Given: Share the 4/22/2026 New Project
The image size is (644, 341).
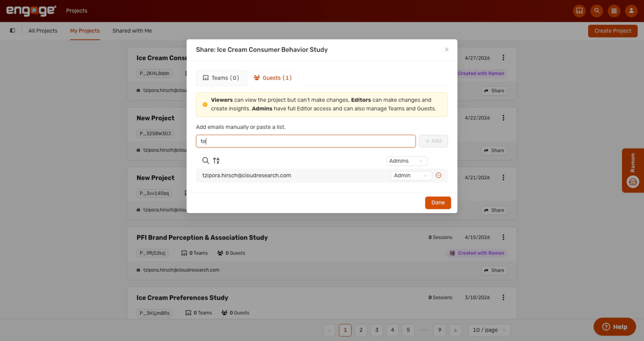Looking at the screenshot, I should tap(494, 151).
